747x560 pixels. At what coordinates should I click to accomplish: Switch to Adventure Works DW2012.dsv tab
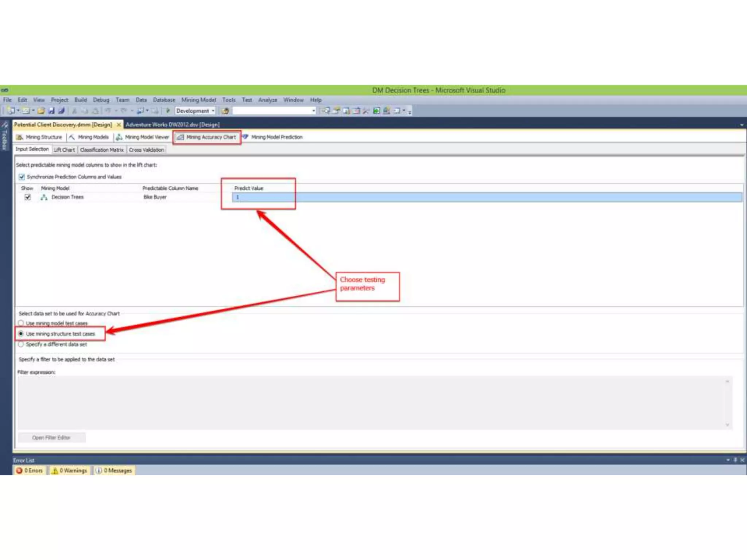click(173, 125)
